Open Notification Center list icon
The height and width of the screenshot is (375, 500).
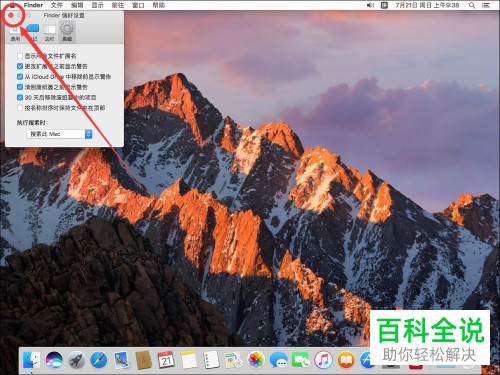(x=487, y=5)
